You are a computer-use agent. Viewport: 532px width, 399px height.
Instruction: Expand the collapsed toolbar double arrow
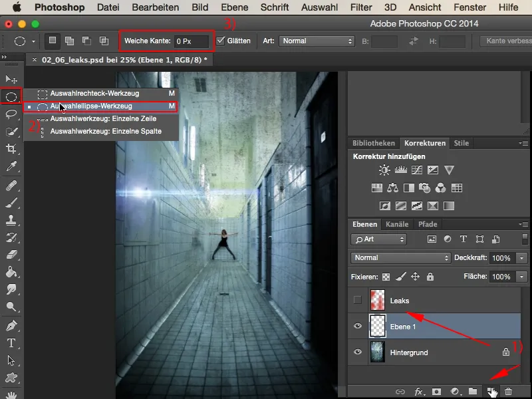4,57
